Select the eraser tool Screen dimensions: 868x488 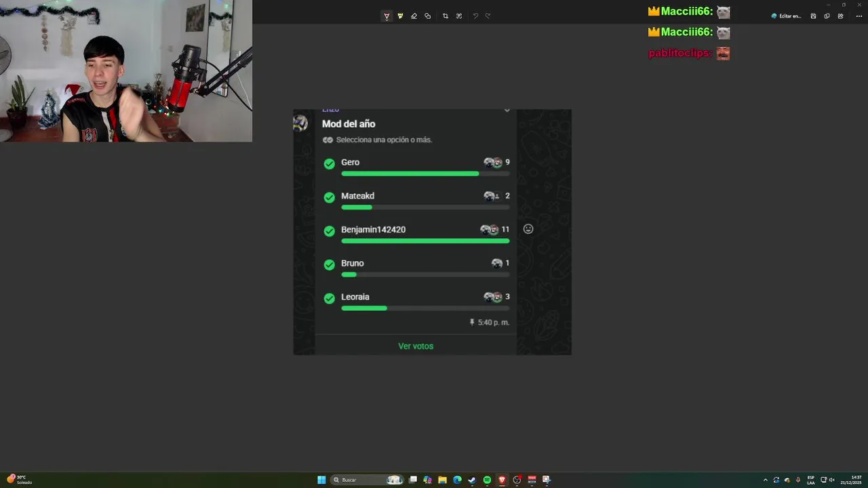(x=414, y=16)
